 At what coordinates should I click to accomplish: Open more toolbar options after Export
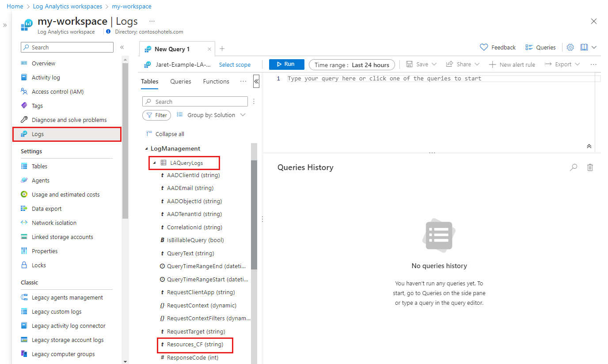click(593, 64)
